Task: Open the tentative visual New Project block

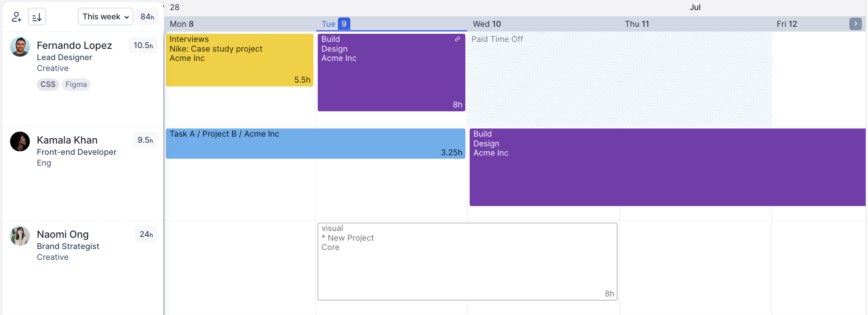Action: tap(467, 261)
